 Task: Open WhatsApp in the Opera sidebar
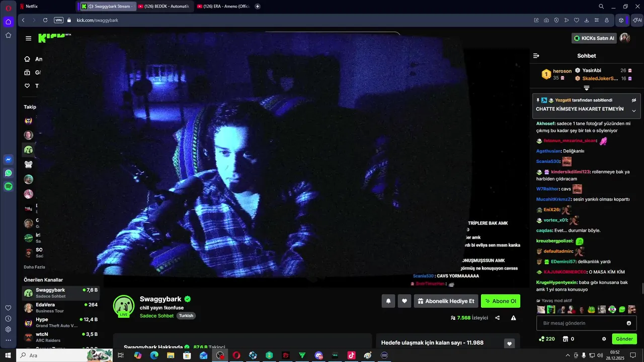click(x=8, y=173)
